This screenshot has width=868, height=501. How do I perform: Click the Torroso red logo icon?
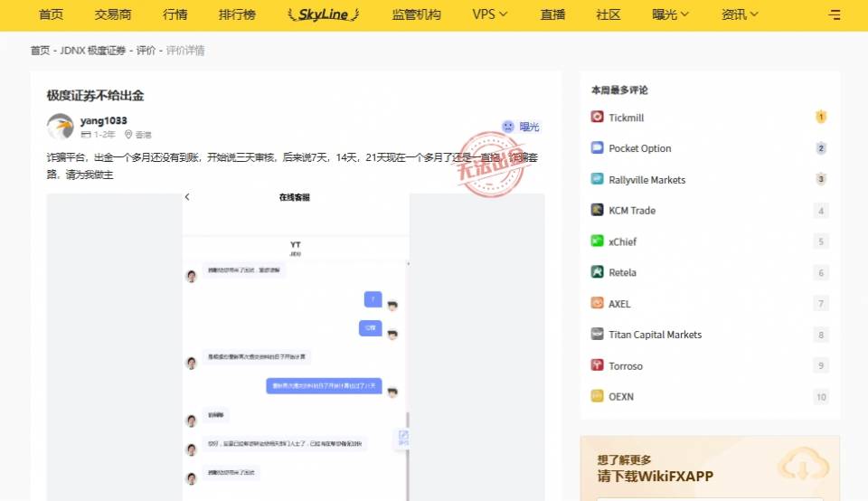coord(598,364)
